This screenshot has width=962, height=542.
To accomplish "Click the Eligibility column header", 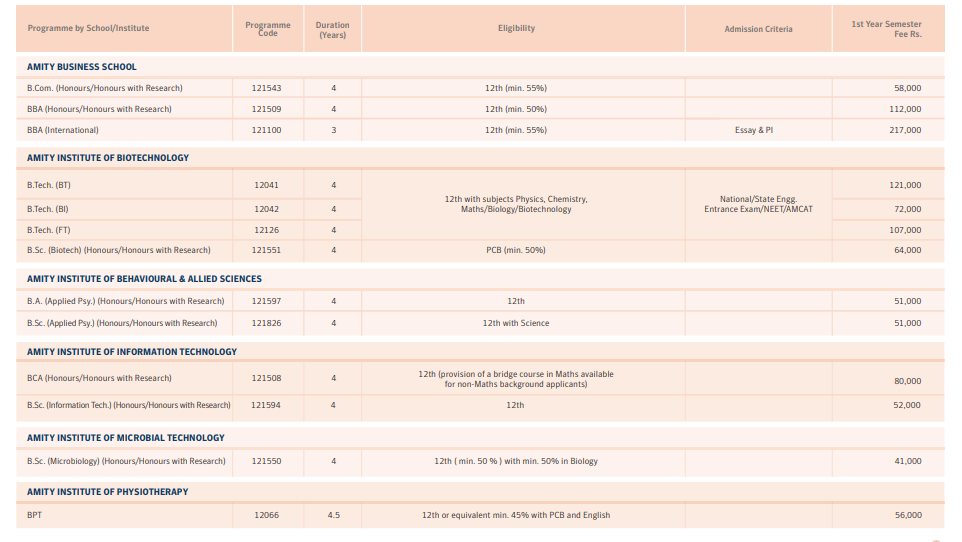I will coord(517,28).
